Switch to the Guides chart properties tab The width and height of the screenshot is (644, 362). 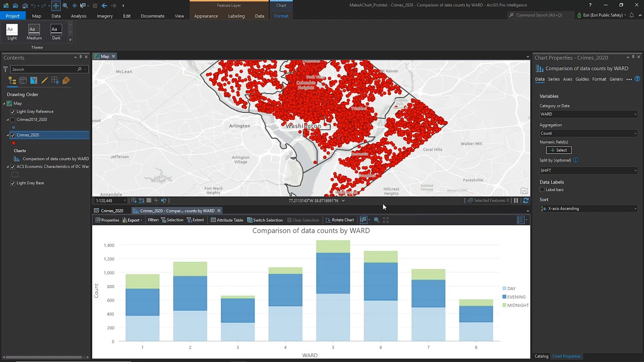click(582, 79)
